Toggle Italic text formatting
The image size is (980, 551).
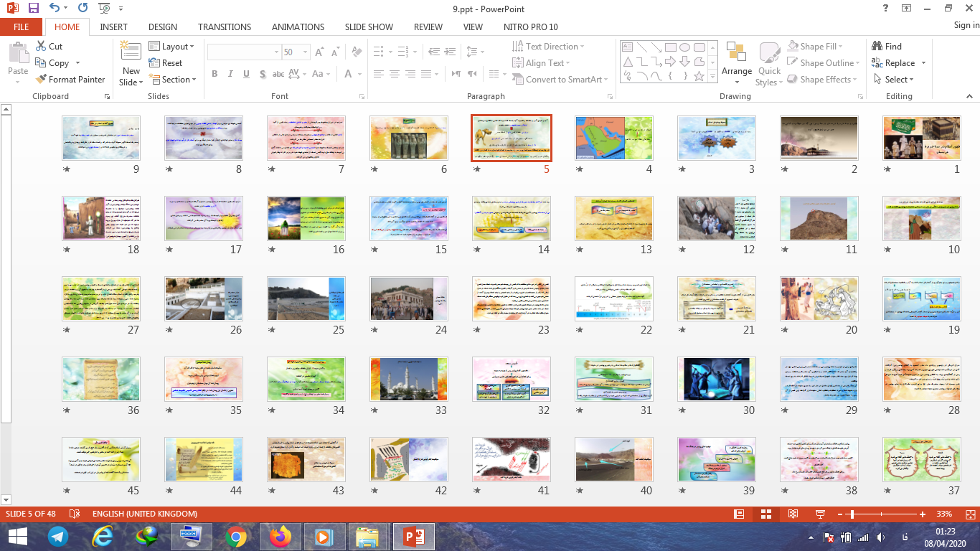pos(230,74)
